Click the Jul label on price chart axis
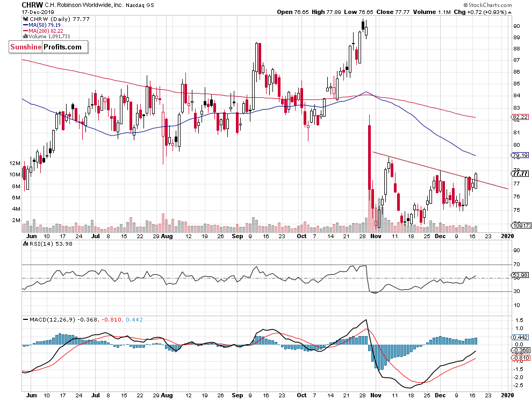The image size is (532, 400). (x=96, y=236)
